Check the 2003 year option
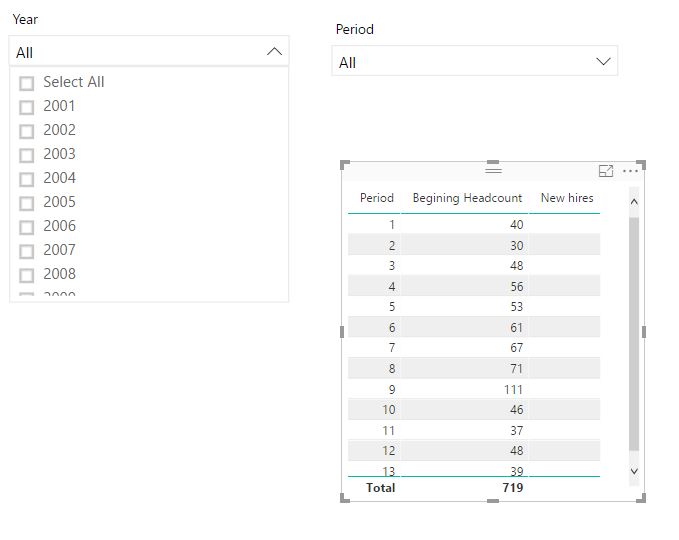This screenshot has width=679, height=540. (26, 155)
